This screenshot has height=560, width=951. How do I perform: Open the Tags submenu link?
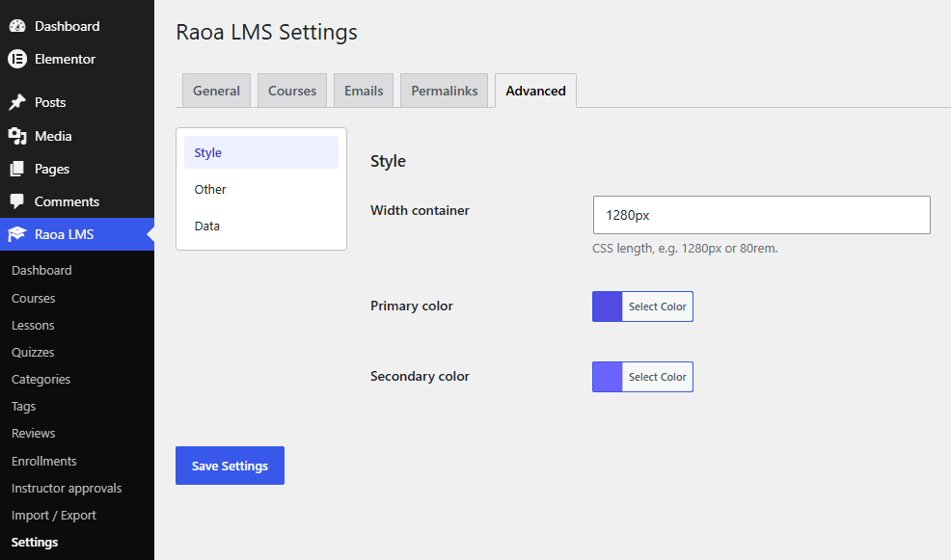pos(24,407)
